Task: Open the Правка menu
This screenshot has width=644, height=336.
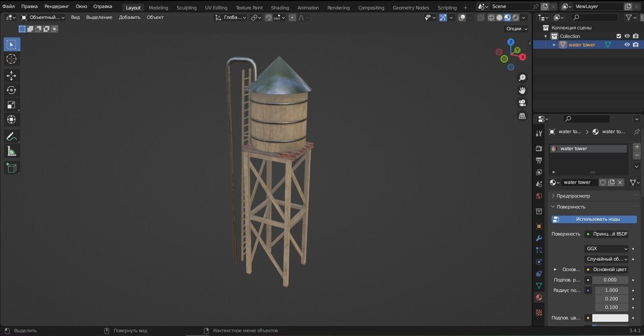Action: pyautogui.click(x=29, y=7)
